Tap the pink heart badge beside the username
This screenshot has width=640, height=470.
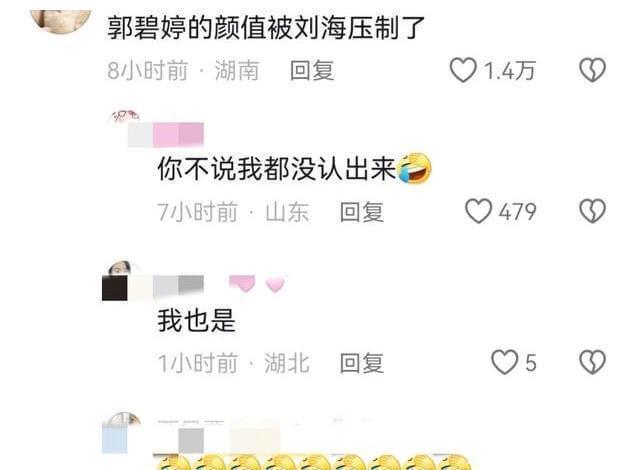pos(275,284)
